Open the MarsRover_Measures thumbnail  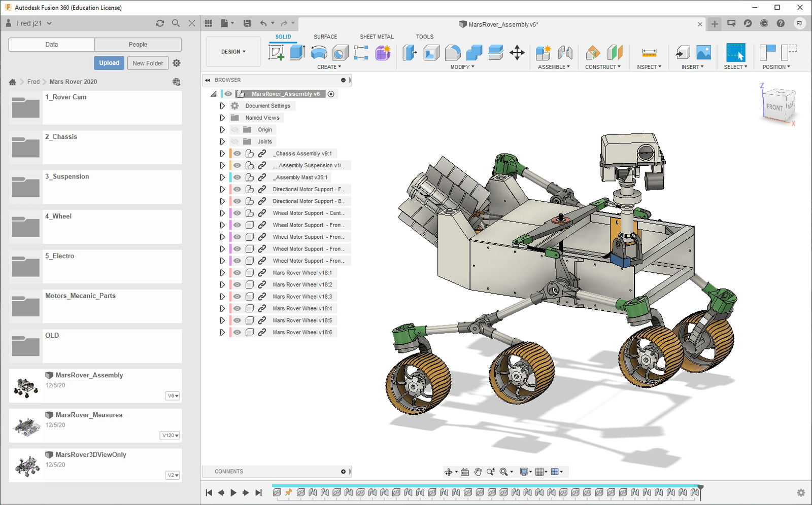(x=26, y=426)
